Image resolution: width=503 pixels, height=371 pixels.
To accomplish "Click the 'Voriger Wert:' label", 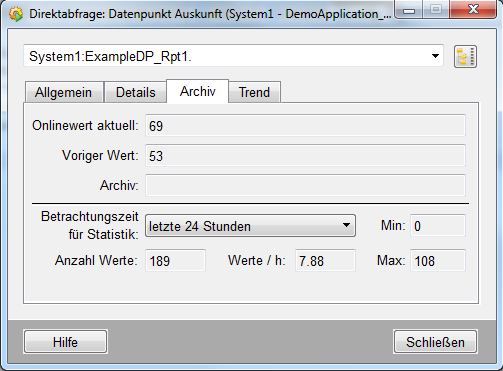I will click(100, 156).
